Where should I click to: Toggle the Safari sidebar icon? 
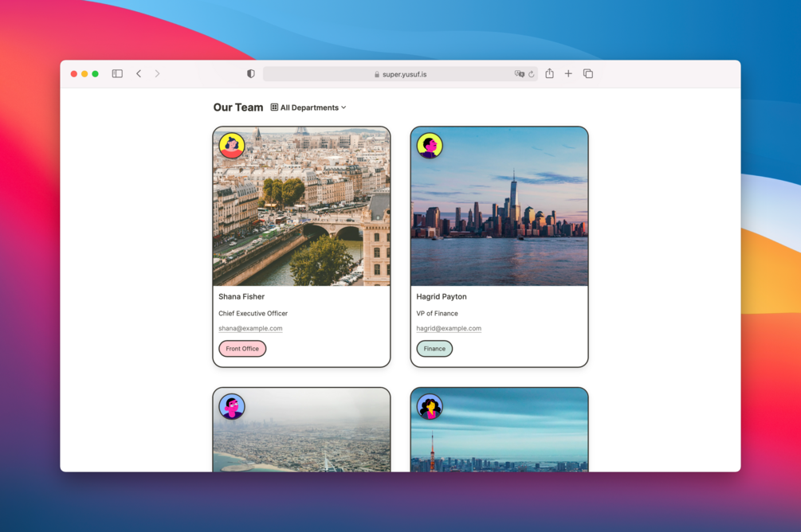[x=117, y=73]
